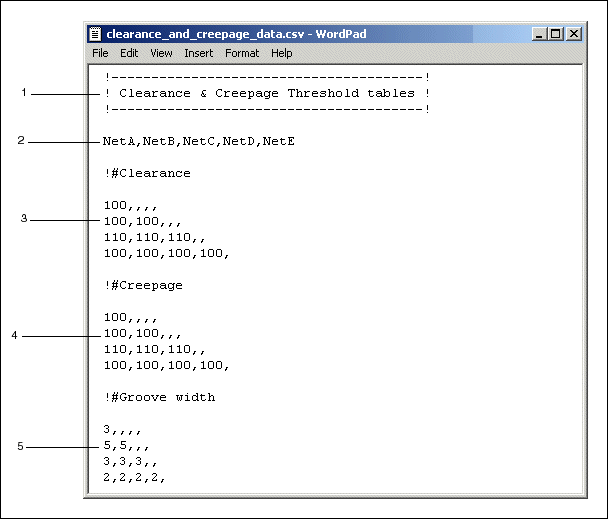The width and height of the screenshot is (608, 519).
Task: Click callout number 2 beside the NetA line
Action: tap(21, 141)
